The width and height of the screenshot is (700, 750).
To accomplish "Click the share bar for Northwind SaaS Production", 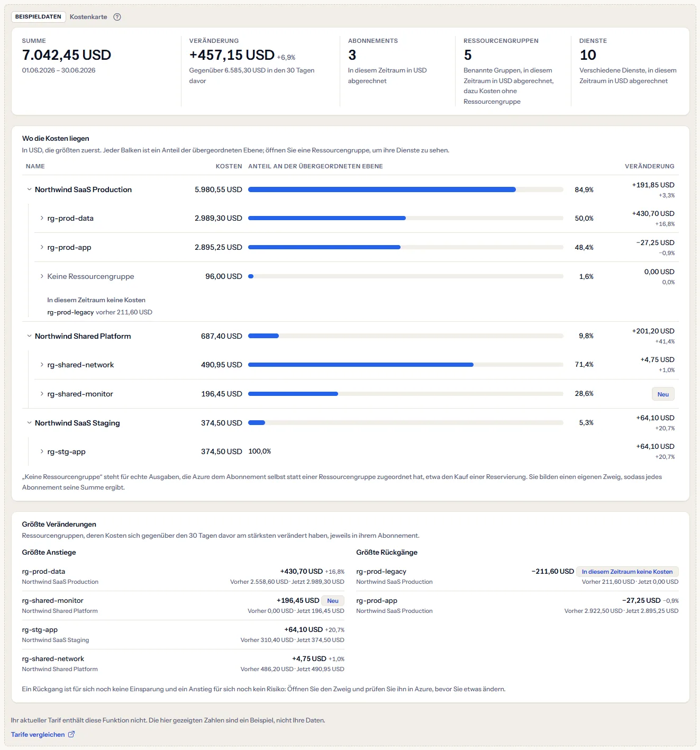I will (x=406, y=189).
